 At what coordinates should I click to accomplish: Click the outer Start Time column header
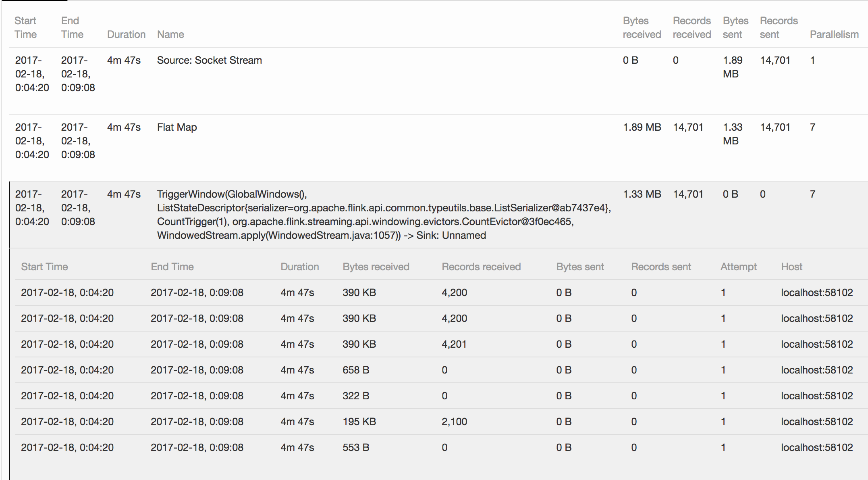(25, 27)
